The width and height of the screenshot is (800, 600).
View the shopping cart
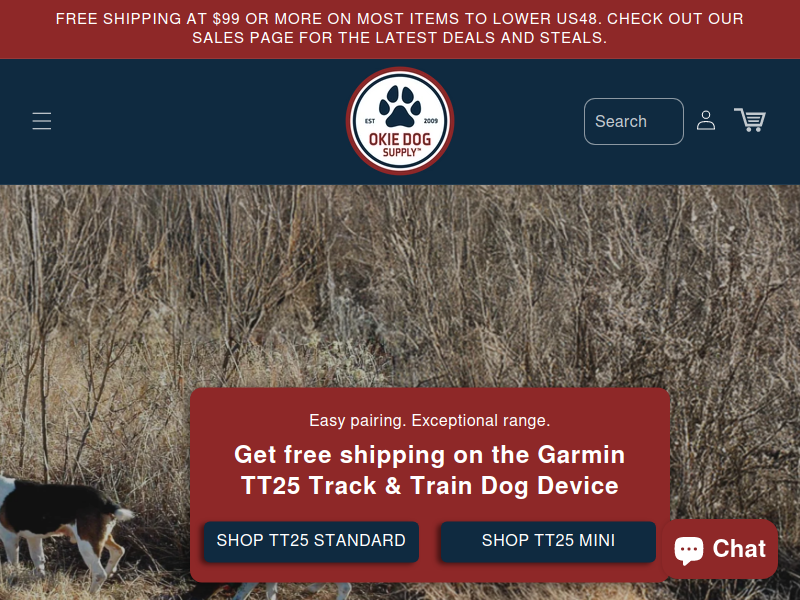[749, 120]
